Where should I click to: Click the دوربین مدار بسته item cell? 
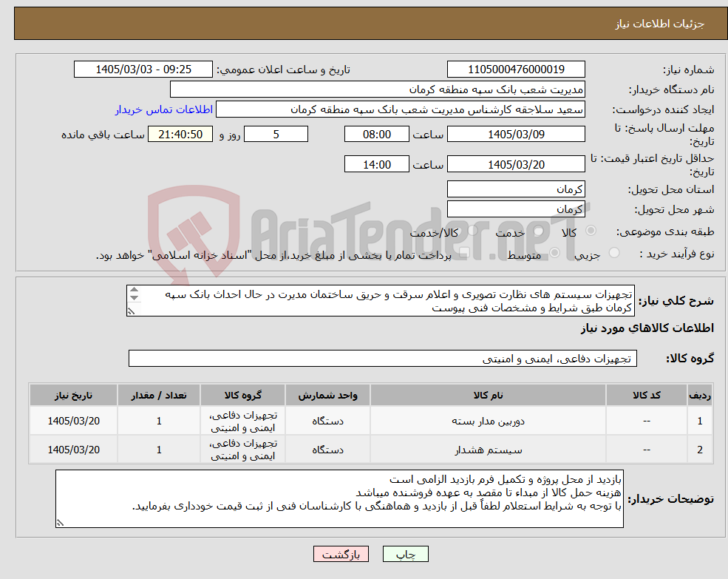click(488, 421)
